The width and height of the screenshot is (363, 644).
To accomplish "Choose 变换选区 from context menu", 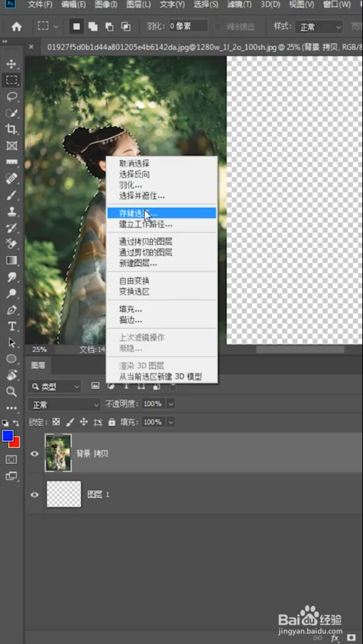I will click(134, 292).
